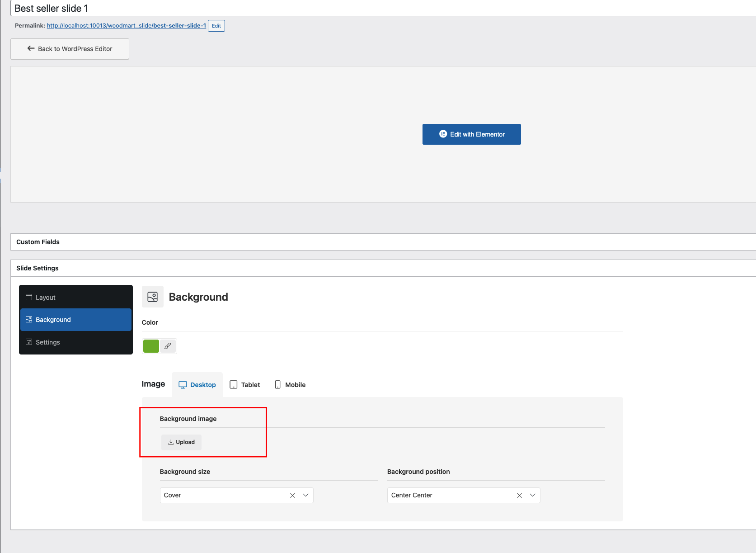Expand the Custom Fields panel

383,242
